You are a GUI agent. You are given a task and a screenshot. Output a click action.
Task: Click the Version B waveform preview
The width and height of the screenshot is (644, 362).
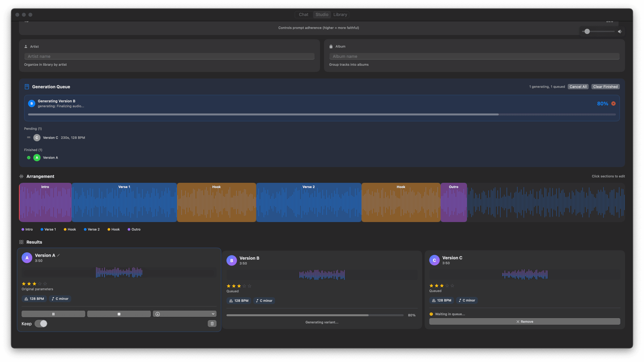322,275
